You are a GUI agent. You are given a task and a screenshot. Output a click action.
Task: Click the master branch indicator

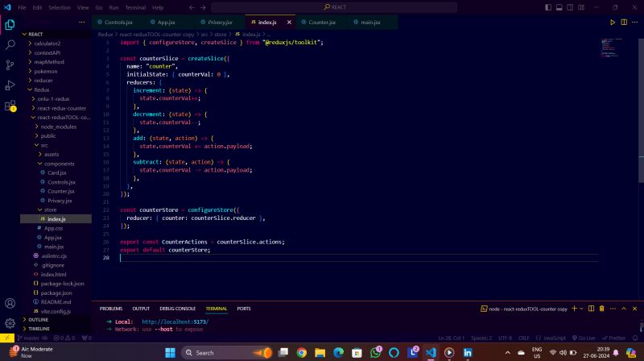pos(28,338)
